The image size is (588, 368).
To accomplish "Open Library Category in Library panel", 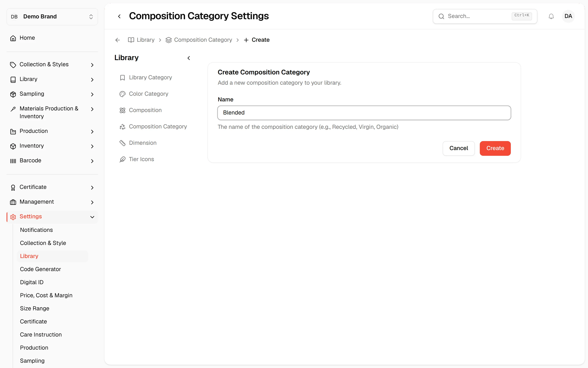I will pos(150,77).
